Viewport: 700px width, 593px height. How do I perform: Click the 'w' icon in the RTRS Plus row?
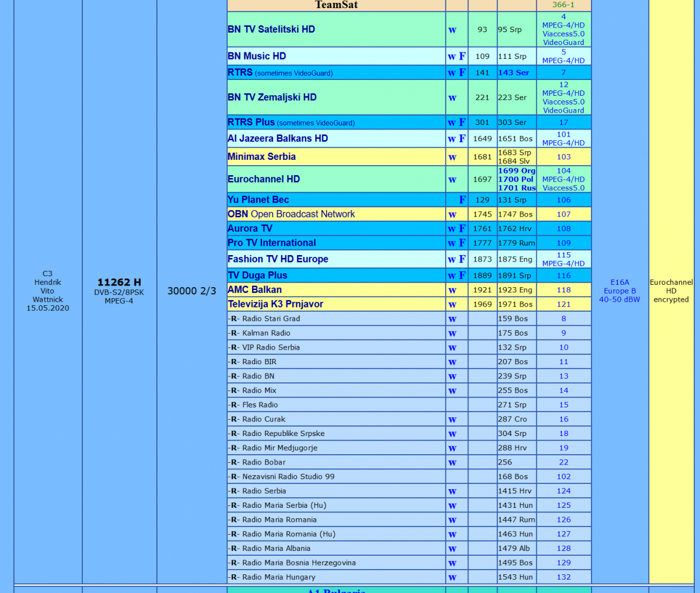(452, 123)
